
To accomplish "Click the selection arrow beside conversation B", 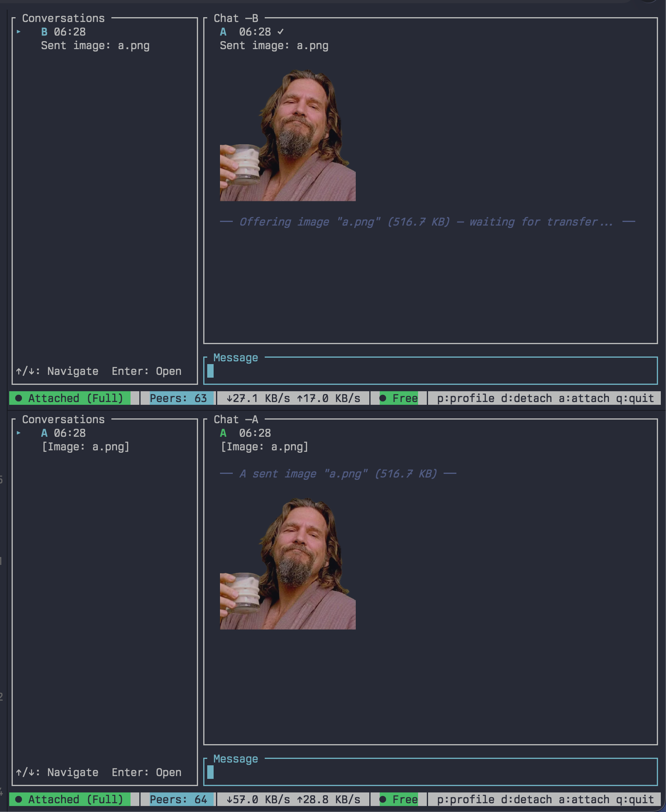I will (x=19, y=32).
